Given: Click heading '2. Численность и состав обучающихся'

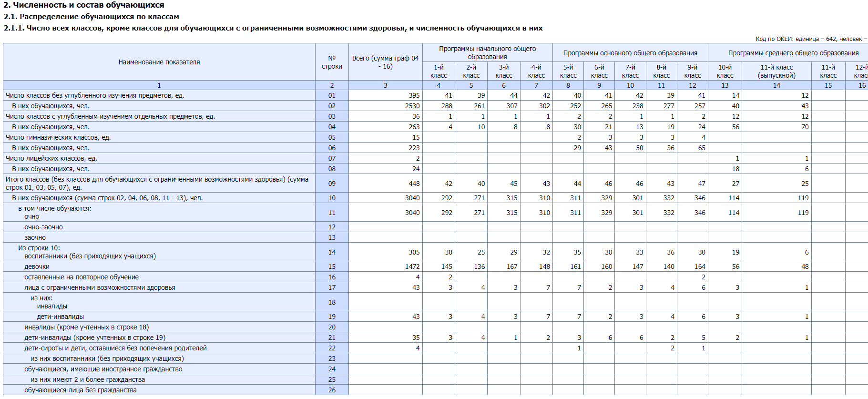Looking at the screenshot, I should (84, 5).
